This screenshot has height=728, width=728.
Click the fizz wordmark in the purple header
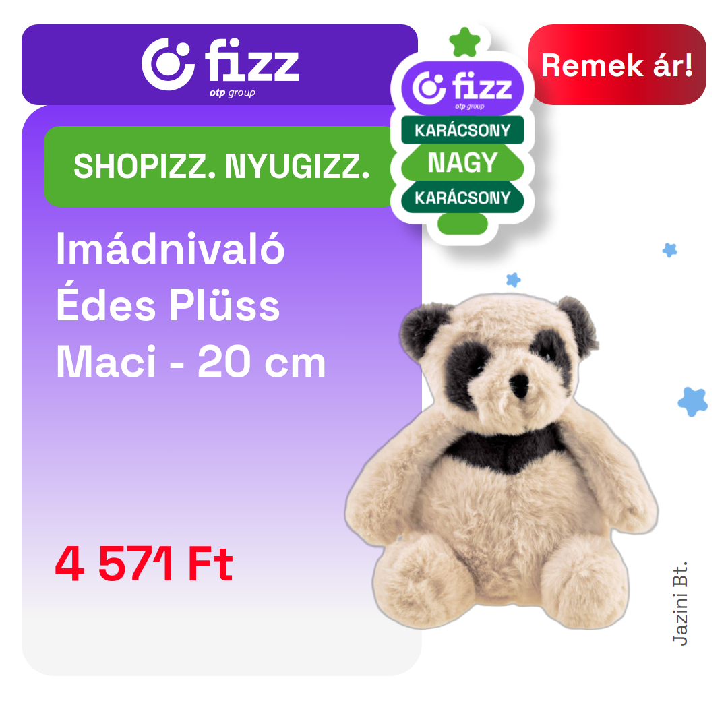coord(251,61)
